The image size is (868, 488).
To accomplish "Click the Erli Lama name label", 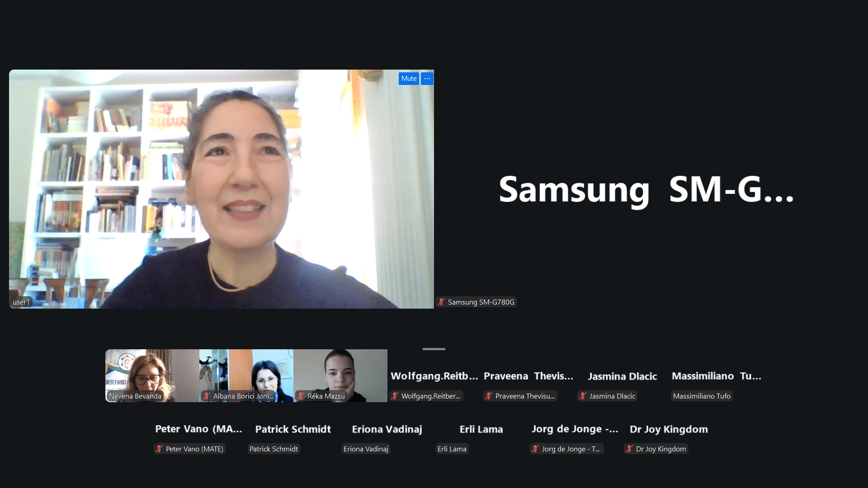I will point(452,449).
